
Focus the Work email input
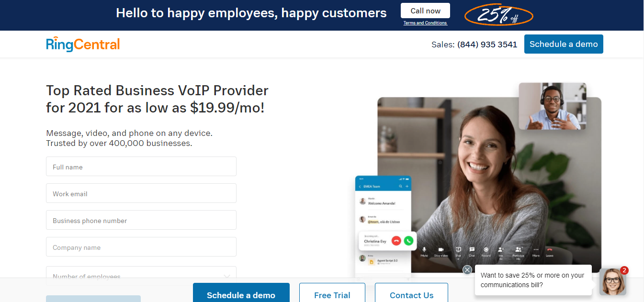pos(141,193)
